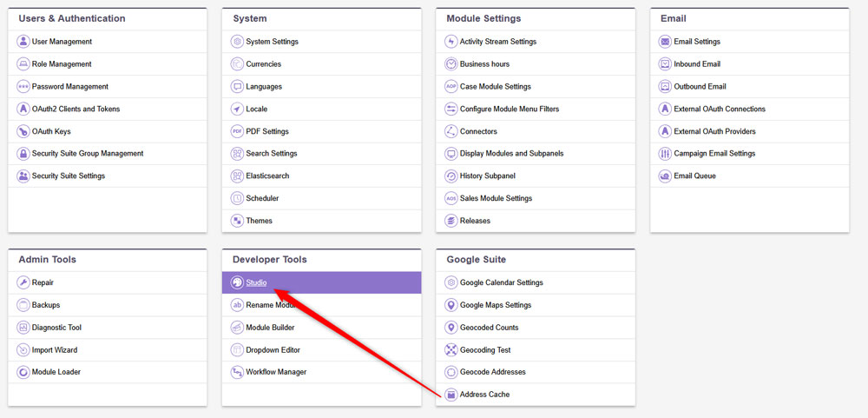Viewport: 868px width, 418px height.
Task: Click the Google Suite heading
Action: [x=476, y=260]
